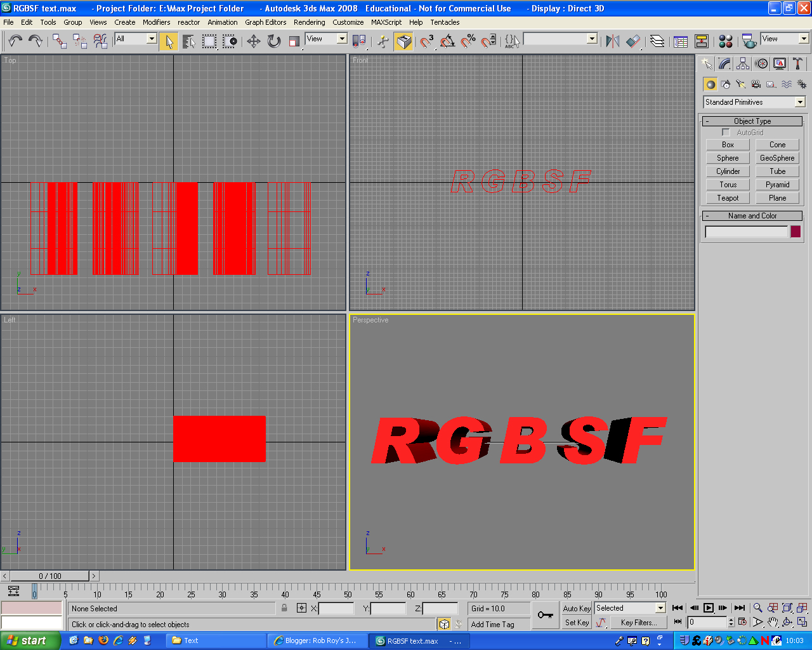812x650 pixels.
Task: Open the Standard Primitives category dropdown
Action: [x=754, y=102]
